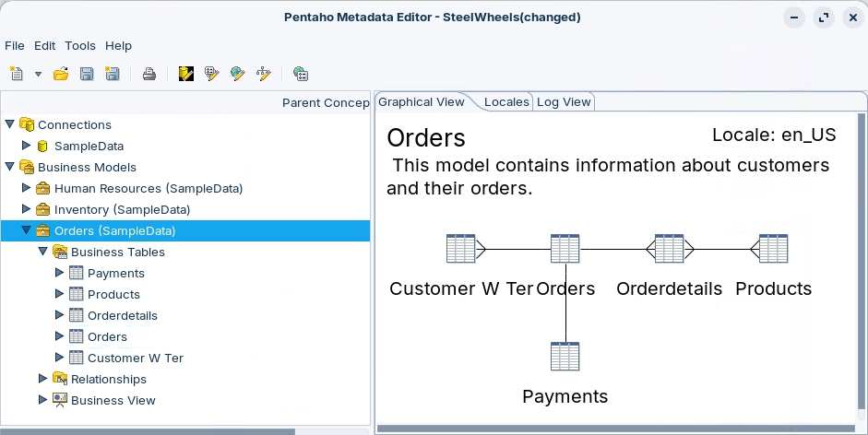Click the Edit Connection database icon
This screenshot has height=435, width=868.
[x=186, y=74]
